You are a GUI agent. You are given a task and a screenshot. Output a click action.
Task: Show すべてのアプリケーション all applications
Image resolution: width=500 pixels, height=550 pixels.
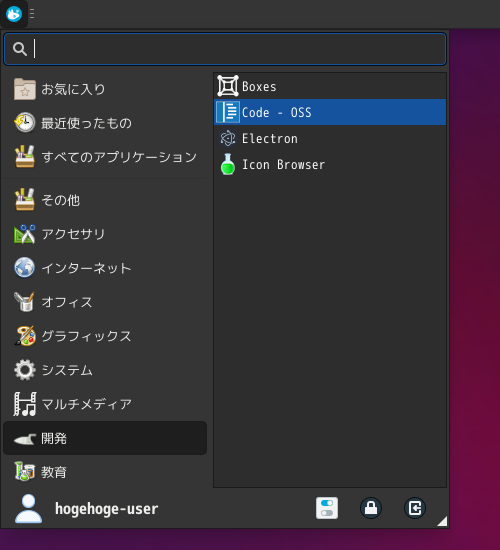coord(105,157)
